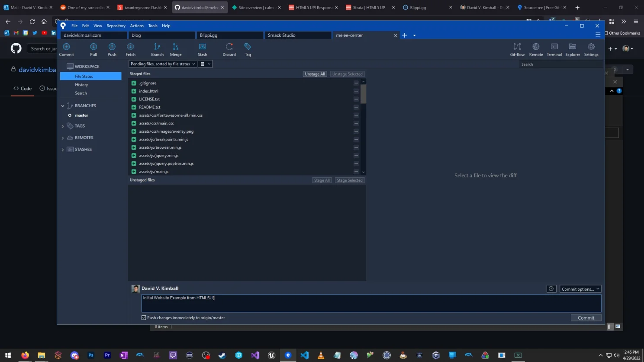Click inside the commit message field
The width and height of the screenshot is (644, 362).
[x=303, y=303]
